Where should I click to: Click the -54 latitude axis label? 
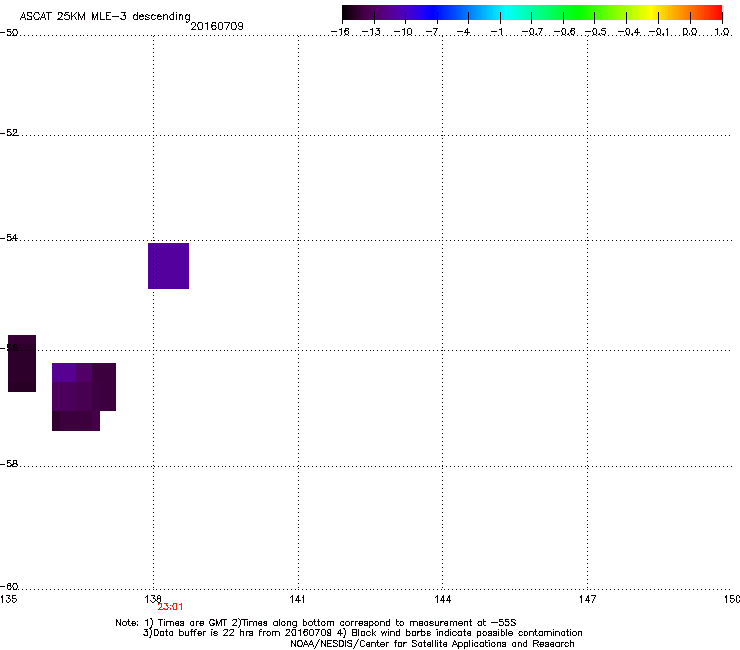[x=9, y=237]
